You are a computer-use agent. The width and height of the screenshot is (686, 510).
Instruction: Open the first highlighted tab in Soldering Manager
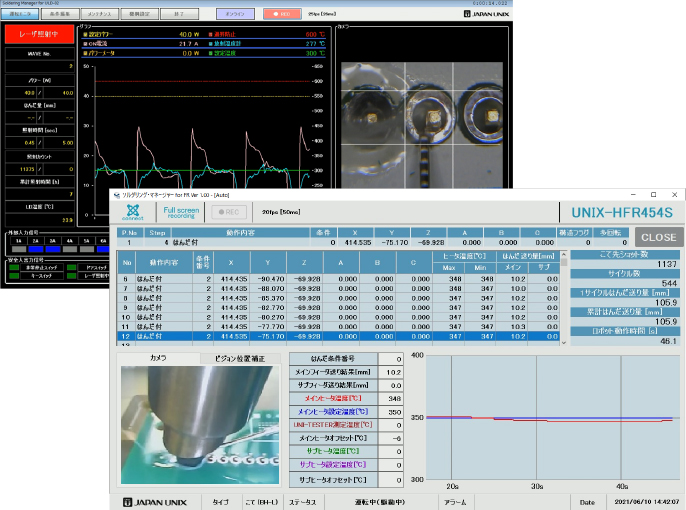tap(20, 14)
